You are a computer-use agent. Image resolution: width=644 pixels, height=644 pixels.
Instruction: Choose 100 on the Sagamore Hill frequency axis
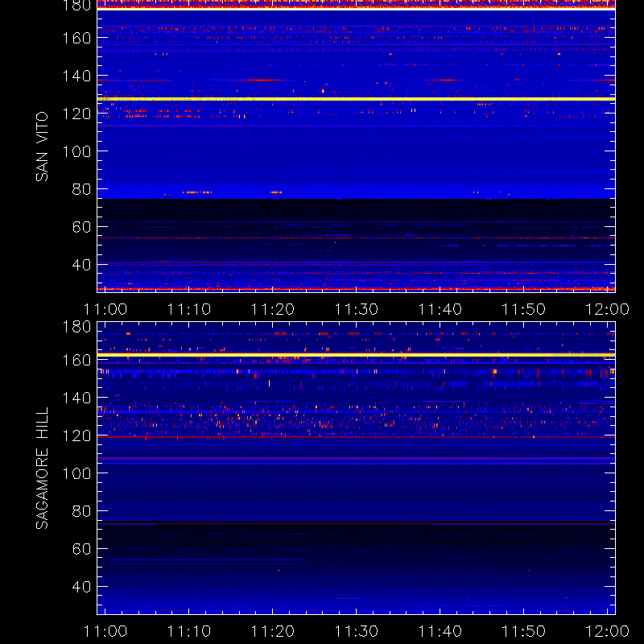[x=76, y=473]
